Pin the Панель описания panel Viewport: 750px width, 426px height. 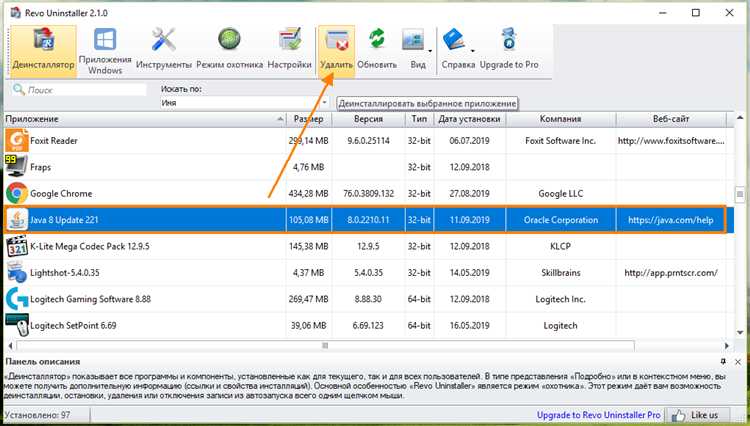723,361
